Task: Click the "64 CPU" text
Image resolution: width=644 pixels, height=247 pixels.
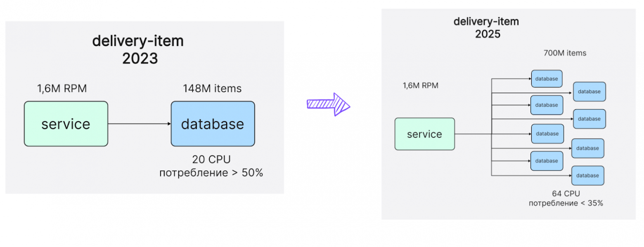Action: click(566, 193)
